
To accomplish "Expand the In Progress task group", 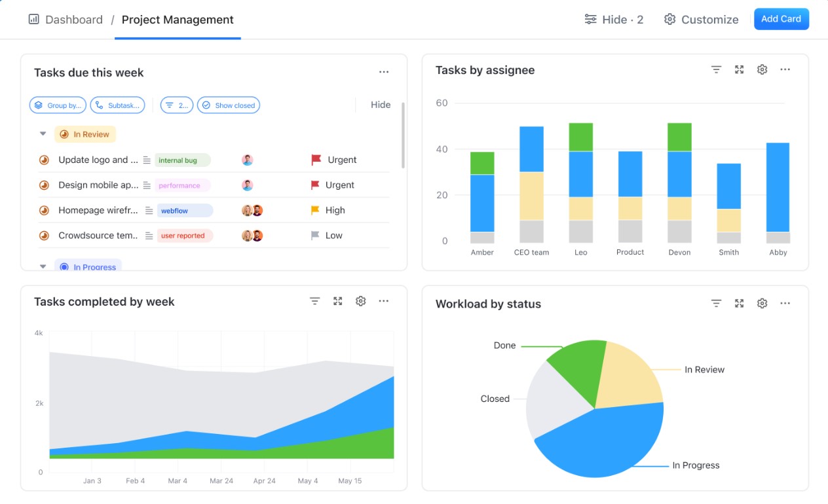I will coord(43,266).
